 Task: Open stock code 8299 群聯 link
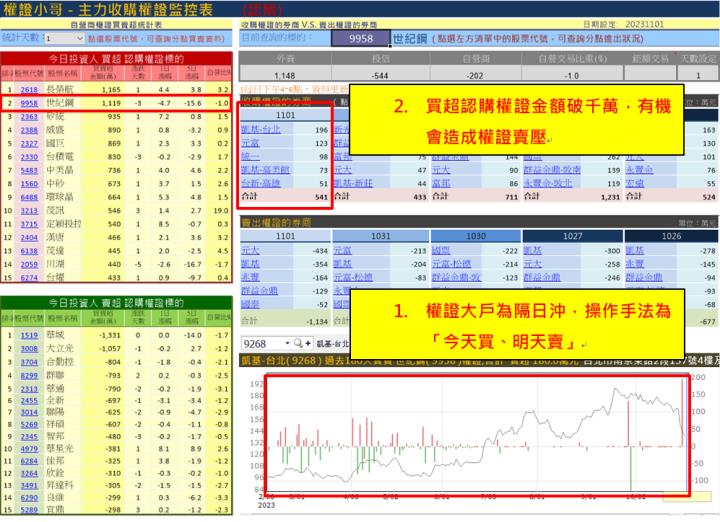29,376
